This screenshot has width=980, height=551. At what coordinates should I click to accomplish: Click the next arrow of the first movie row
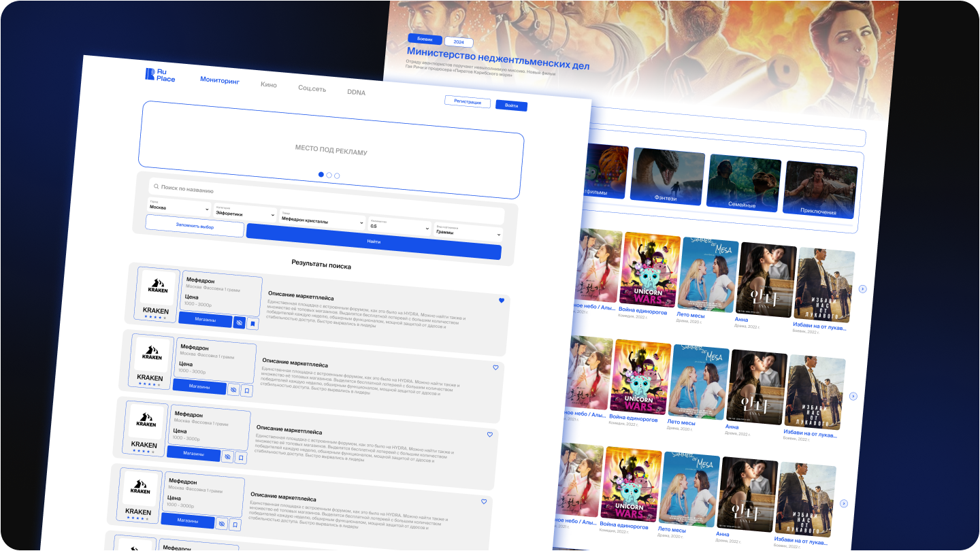click(863, 289)
